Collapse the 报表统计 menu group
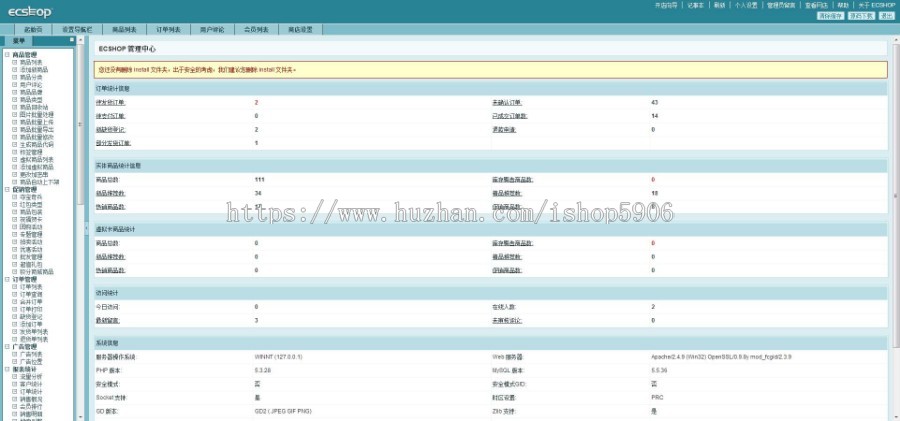900x421 pixels. [x=7, y=369]
